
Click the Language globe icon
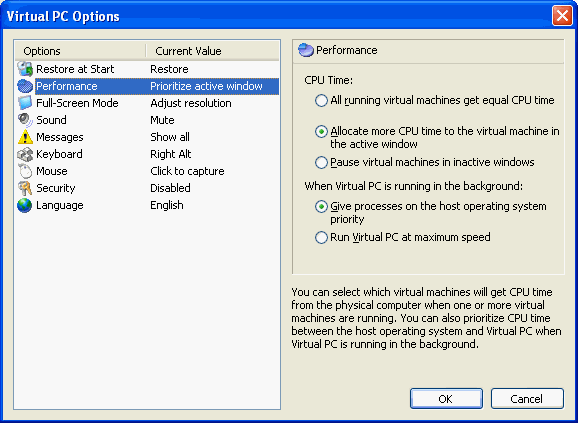coord(25,205)
